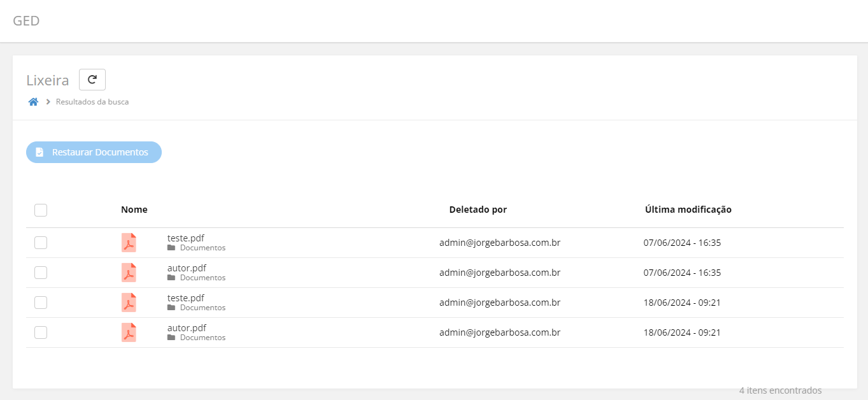Toggle the select-all checkbox in header
Screen dimensions: 868x400
41,210
